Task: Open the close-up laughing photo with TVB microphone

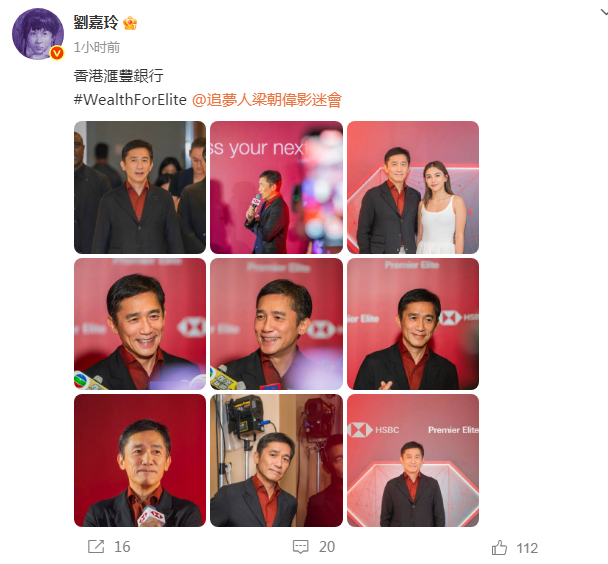Action: [140, 324]
